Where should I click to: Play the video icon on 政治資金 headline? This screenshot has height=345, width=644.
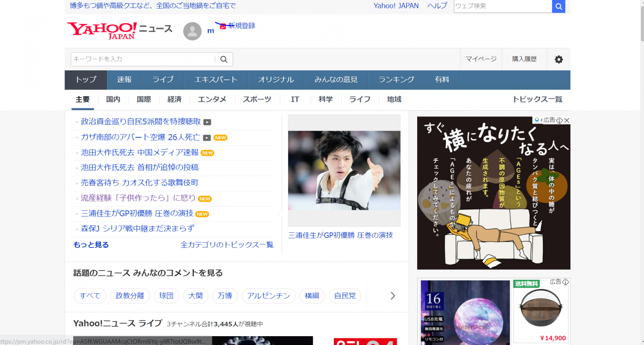pyautogui.click(x=207, y=122)
